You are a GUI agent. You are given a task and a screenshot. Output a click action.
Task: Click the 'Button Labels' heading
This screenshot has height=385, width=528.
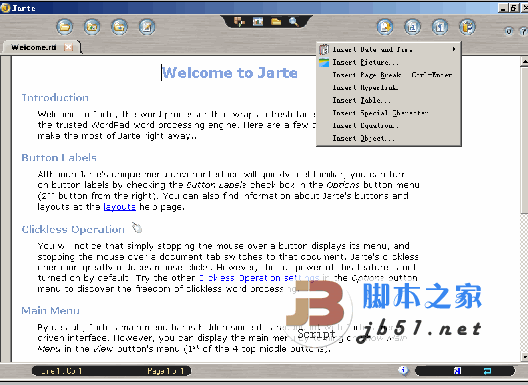click(59, 157)
